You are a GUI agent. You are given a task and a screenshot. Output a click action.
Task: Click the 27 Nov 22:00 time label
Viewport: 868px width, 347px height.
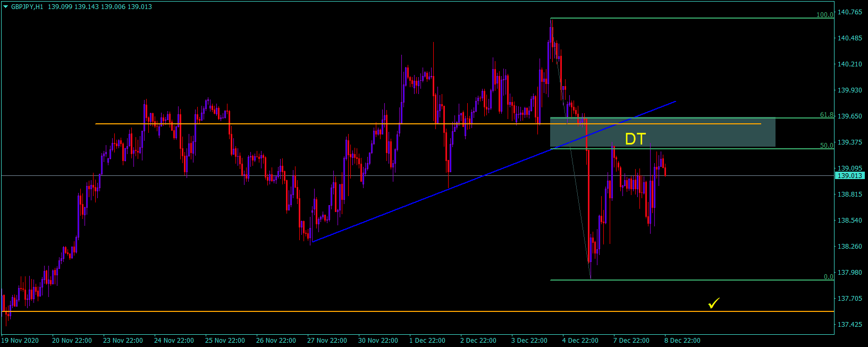click(327, 341)
